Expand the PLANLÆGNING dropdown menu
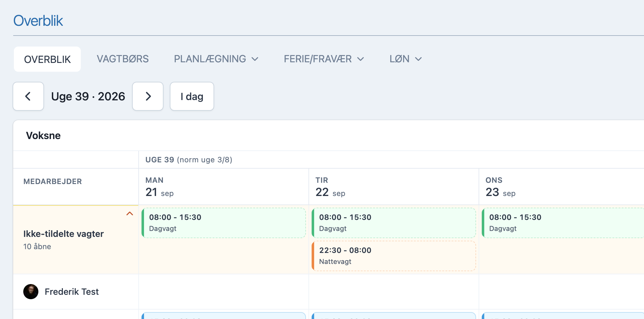The height and width of the screenshot is (319, 644). [216, 59]
